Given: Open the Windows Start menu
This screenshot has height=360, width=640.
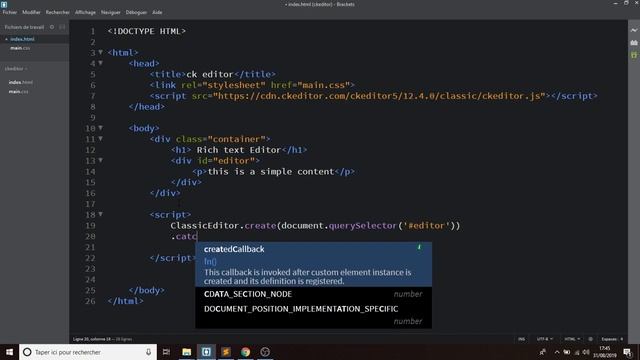Looking at the screenshot, I should (9, 352).
